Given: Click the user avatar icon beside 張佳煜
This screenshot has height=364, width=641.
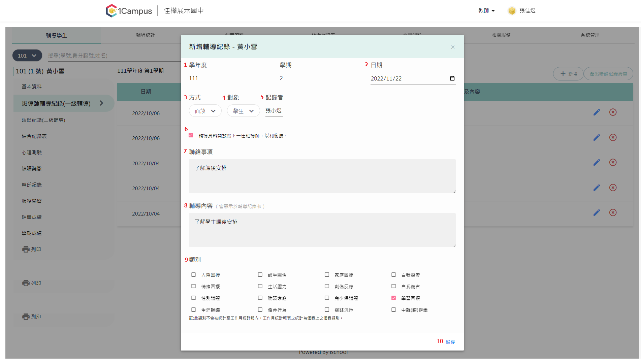Looking at the screenshot, I should pos(512,11).
